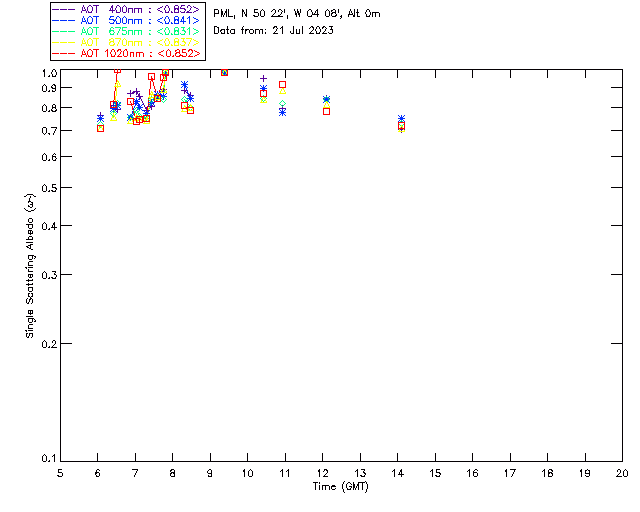The image size is (640, 512).
Task: Click the blue asterisk marker near 14 GMT
Action: (x=401, y=119)
